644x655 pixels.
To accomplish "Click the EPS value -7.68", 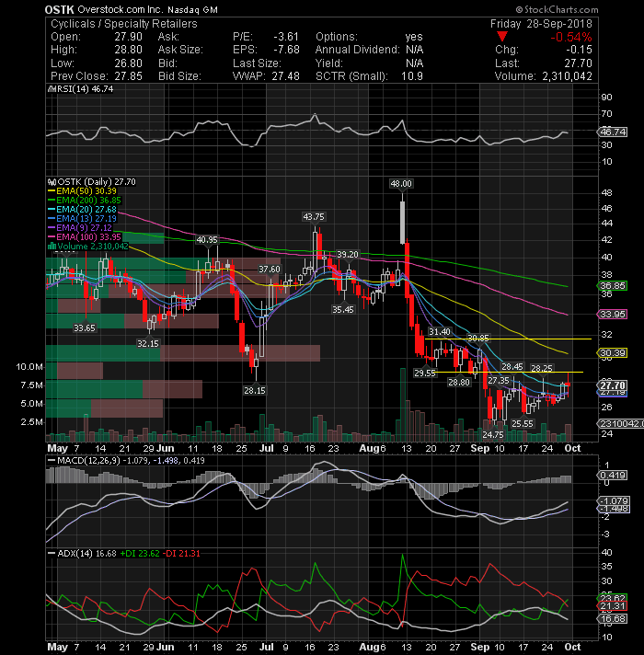I will click(x=286, y=50).
